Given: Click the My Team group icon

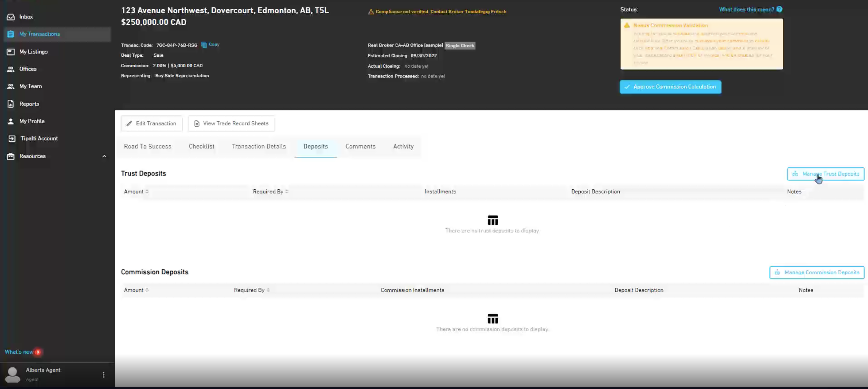Looking at the screenshot, I should pyautogui.click(x=11, y=86).
